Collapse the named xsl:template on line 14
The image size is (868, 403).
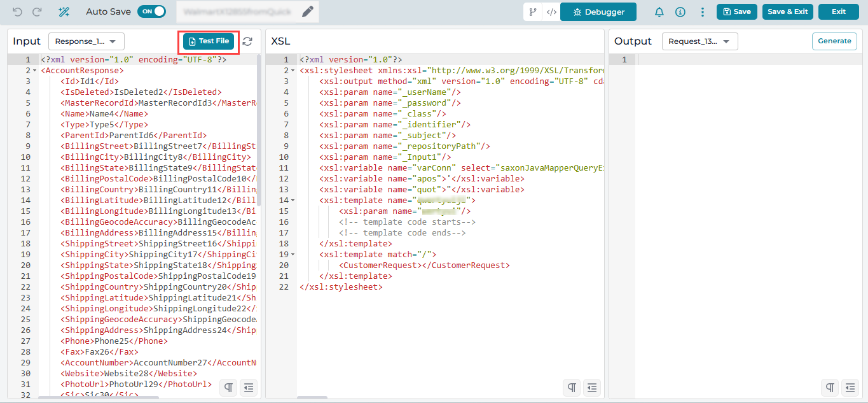293,201
